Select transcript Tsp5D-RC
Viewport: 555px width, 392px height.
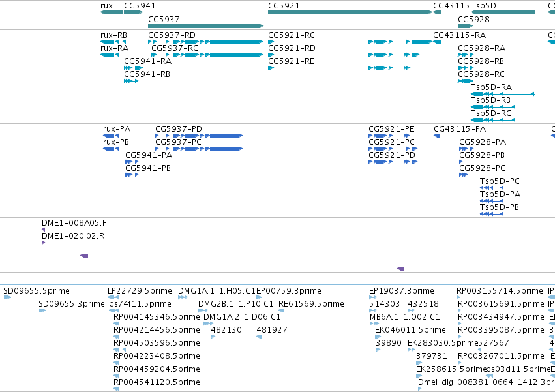pyautogui.click(x=491, y=113)
